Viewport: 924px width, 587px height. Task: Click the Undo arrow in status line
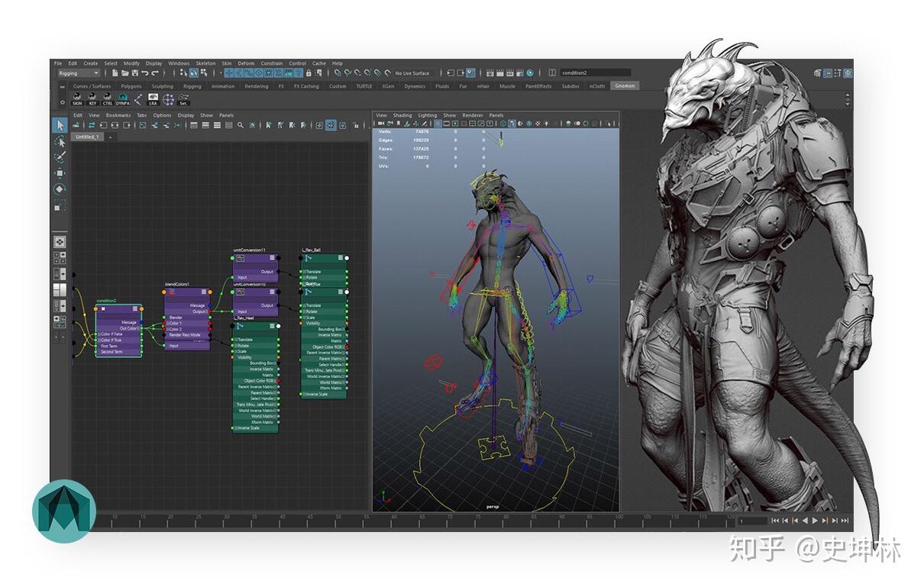pyautogui.click(x=145, y=73)
